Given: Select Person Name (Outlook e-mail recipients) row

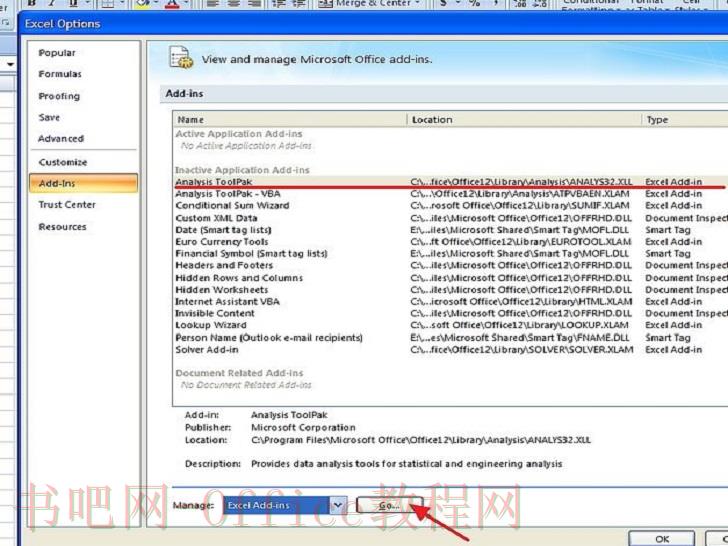Looking at the screenshot, I should tap(450, 338).
